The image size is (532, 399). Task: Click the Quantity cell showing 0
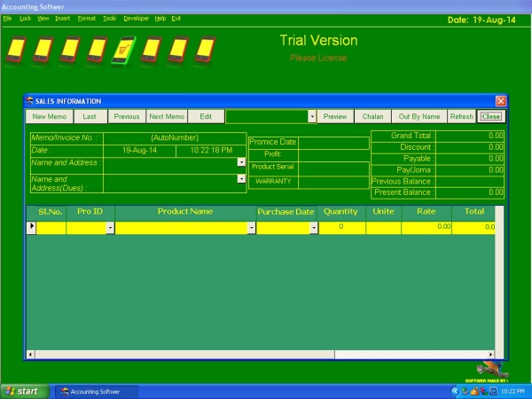click(x=341, y=227)
